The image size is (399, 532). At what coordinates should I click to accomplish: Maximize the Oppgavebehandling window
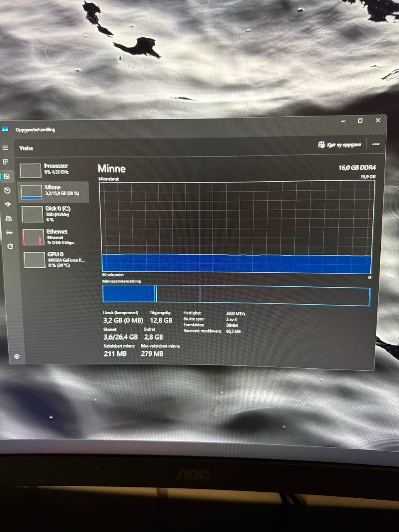coord(360,121)
